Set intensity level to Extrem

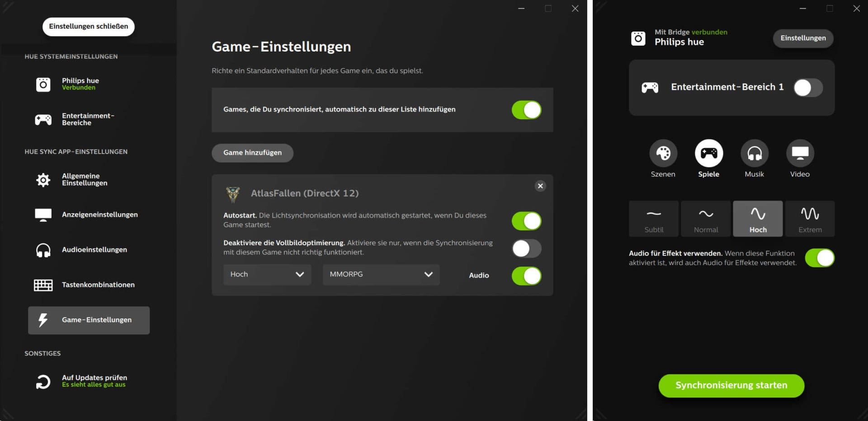pyautogui.click(x=810, y=219)
